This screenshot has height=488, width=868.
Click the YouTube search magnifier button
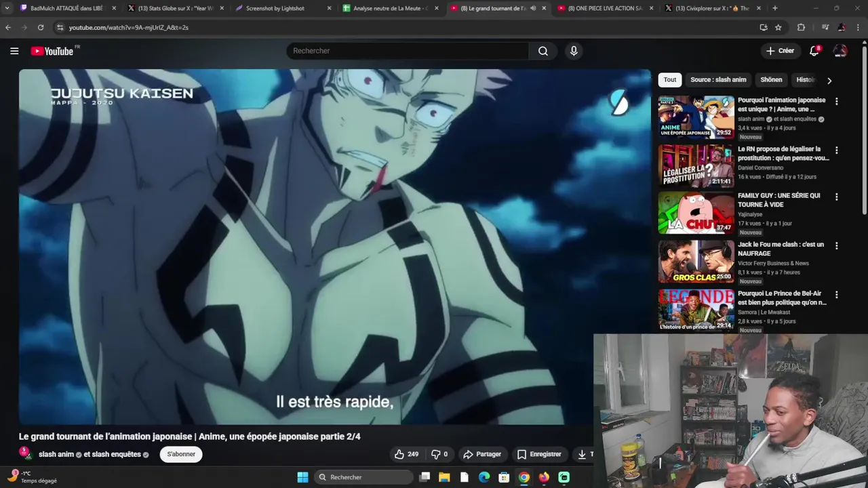[x=543, y=51]
